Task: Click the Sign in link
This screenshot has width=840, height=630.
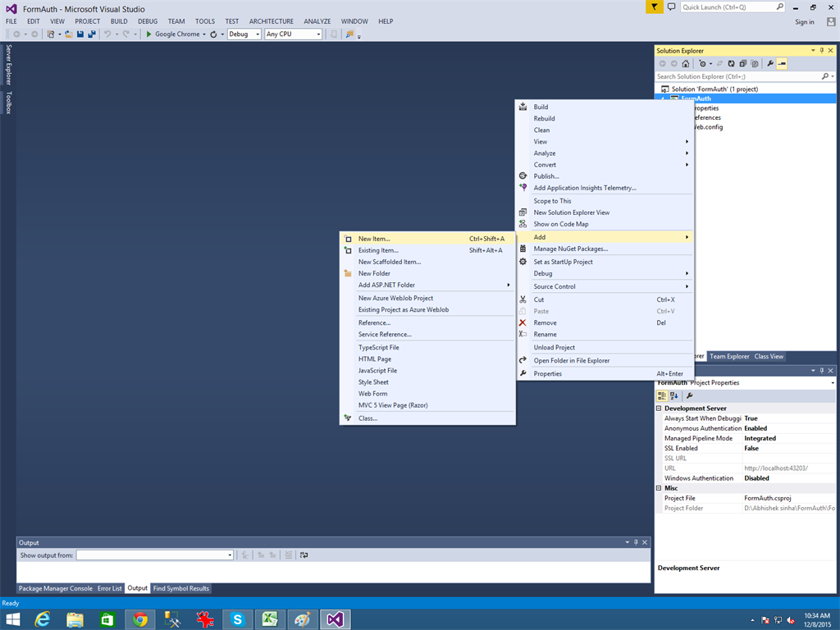Action: tap(805, 22)
